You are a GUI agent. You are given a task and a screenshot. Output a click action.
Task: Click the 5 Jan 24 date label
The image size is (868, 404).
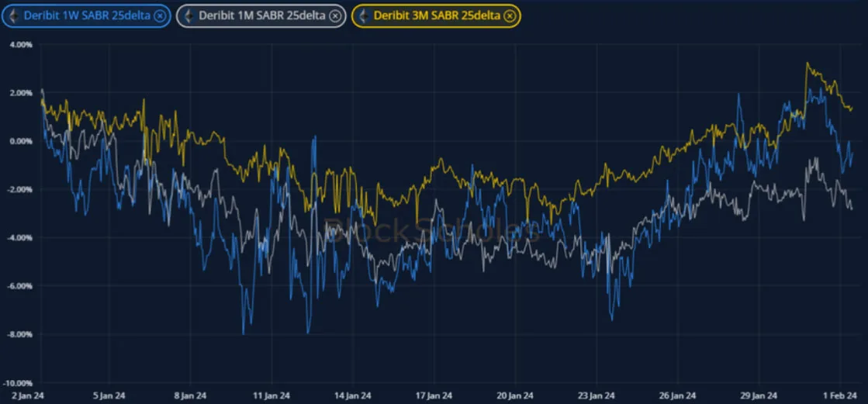[x=109, y=395]
